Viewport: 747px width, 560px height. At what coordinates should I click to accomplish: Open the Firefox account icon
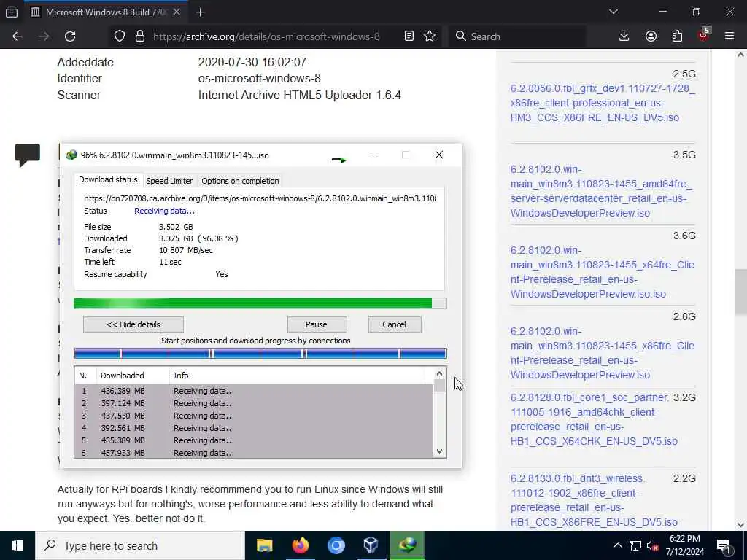pos(651,36)
